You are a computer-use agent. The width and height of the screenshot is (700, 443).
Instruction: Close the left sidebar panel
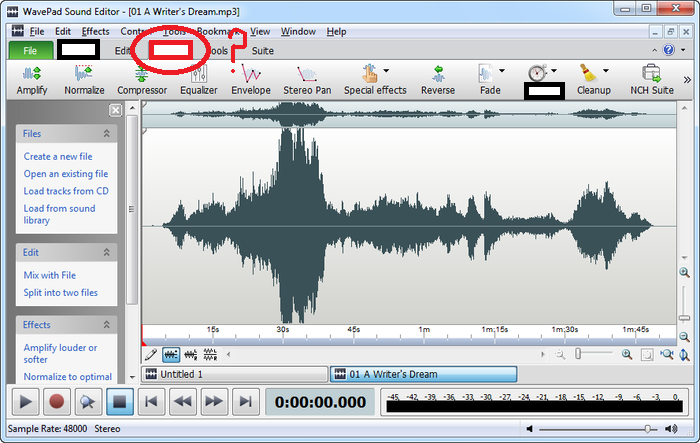click(116, 110)
